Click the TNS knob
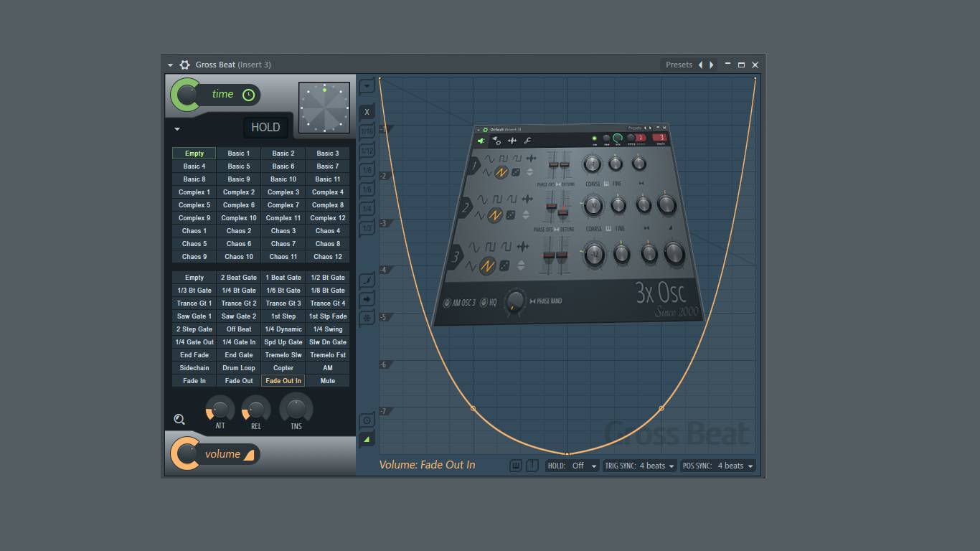This screenshot has height=551, width=980. coord(296,408)
